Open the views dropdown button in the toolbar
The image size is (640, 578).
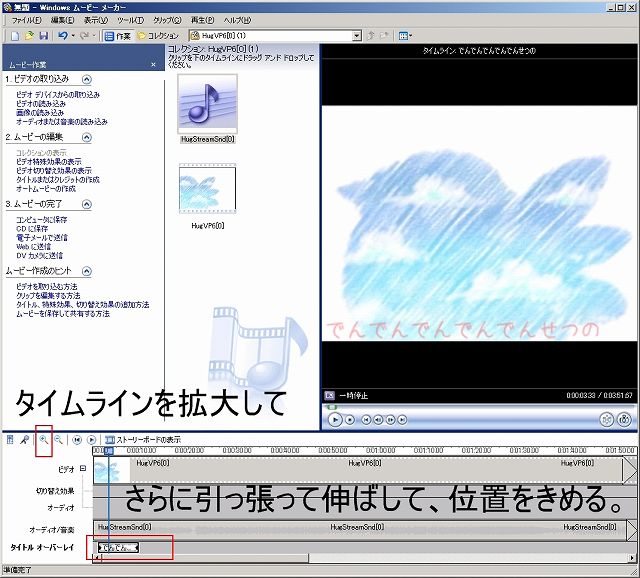pyautogui.click(x=405, y=36)
